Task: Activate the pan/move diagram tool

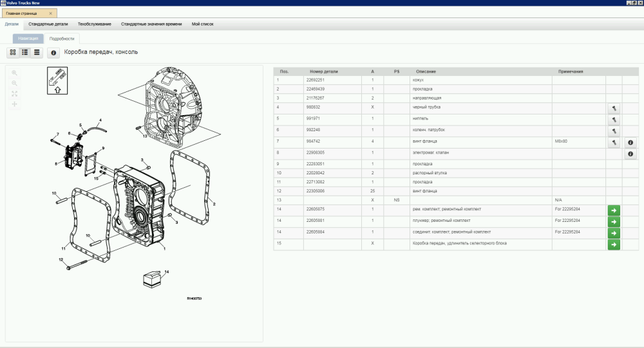Action: point(14,104)
